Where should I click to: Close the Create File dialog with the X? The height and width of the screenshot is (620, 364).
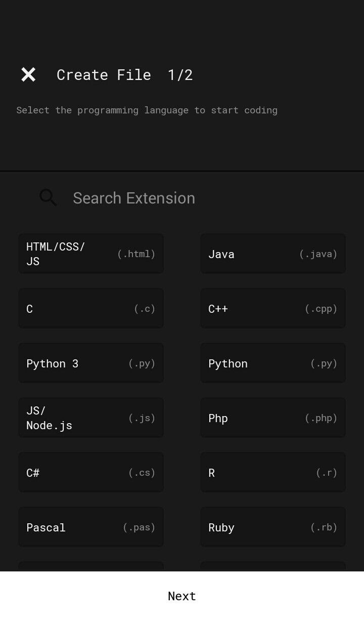pyautogui.click(x=28, y=74)
